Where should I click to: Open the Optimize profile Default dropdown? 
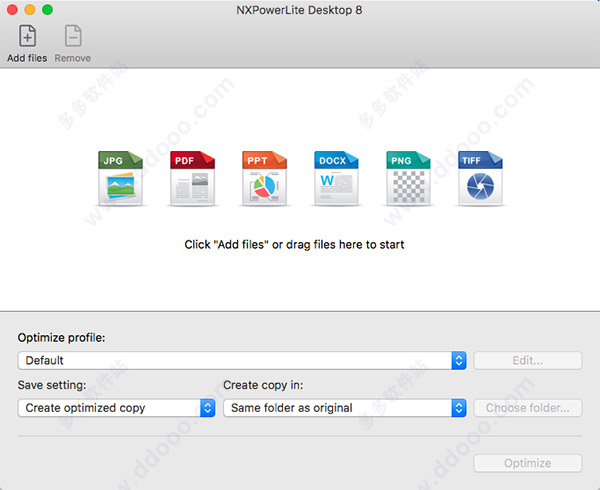(242, 360)
